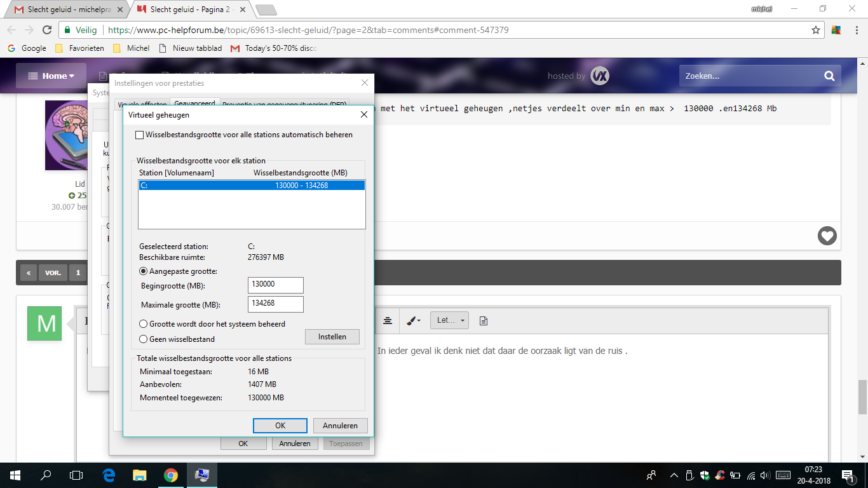Open the Today's 50-70% discount bookmark
Image resolution: width=868 pixels, height=488 pixels.
click(274, 48)
